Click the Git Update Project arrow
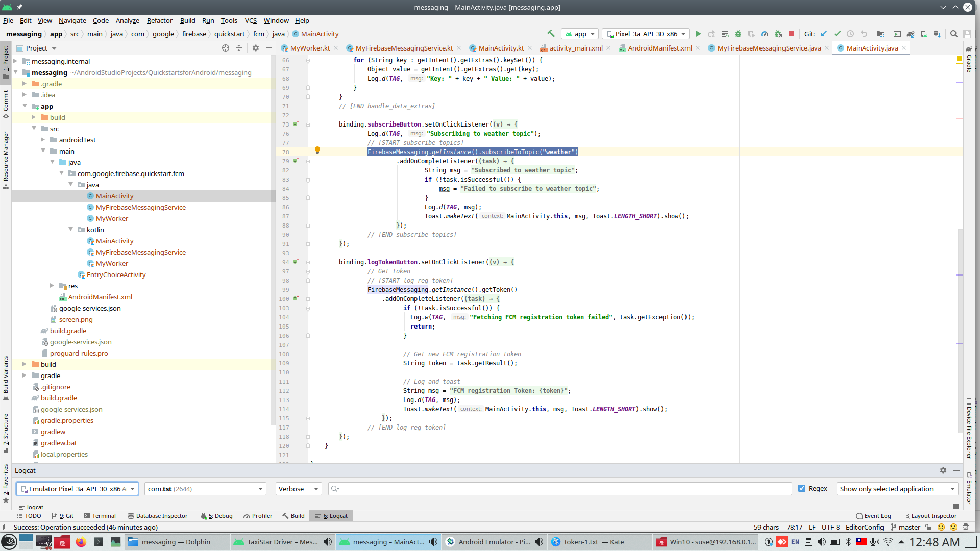Viewport: 980px width, 551px height. pos(823,34)
